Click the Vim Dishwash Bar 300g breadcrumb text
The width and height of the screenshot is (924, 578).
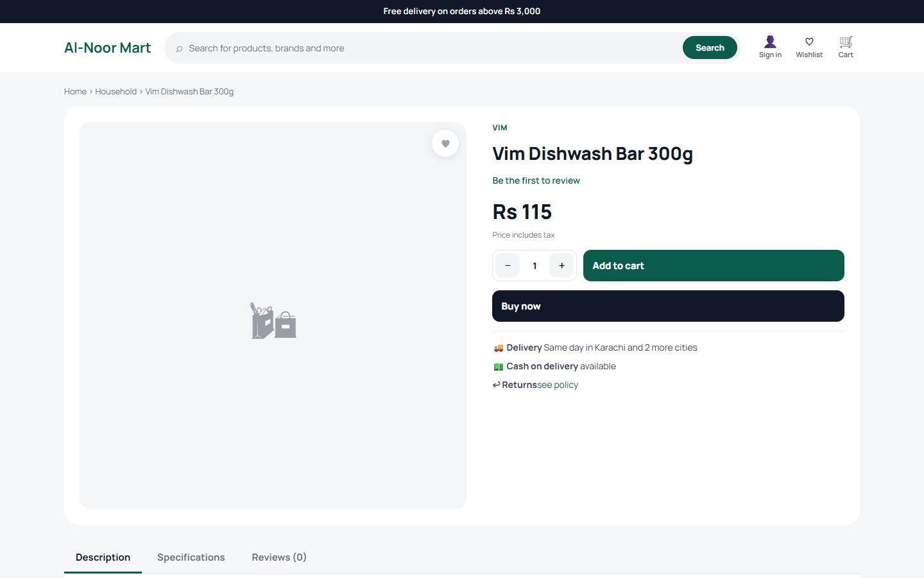[189, 92]
